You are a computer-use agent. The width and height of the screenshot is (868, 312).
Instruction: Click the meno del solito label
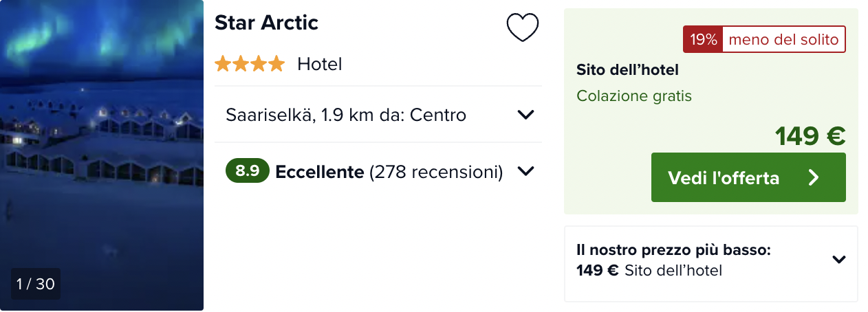(783, 40)
